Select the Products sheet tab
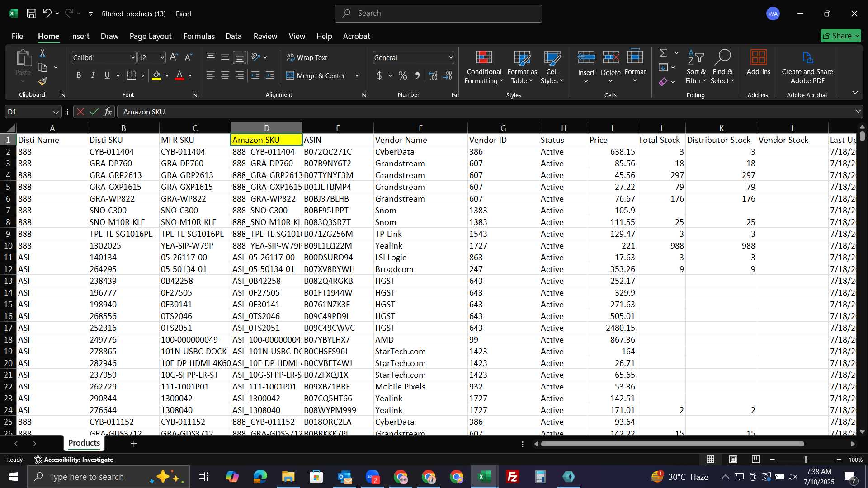868x488 pixels. [x=84, y=443]
